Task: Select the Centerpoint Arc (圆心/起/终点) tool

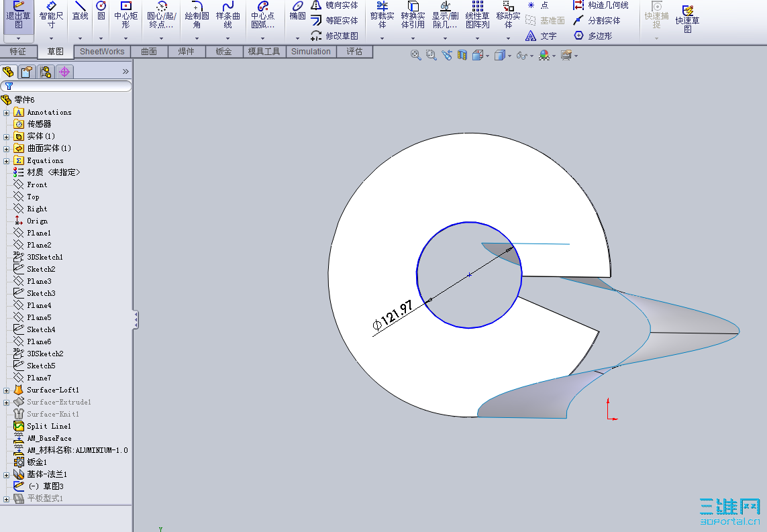Action: click(x=161, y=15)
